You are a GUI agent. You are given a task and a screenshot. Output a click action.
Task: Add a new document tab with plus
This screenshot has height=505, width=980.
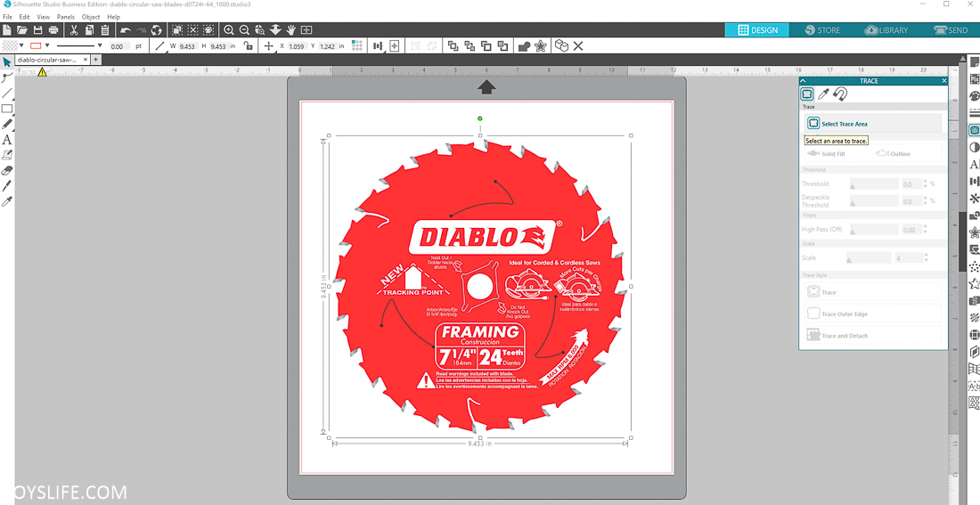(x=95, y=60)
